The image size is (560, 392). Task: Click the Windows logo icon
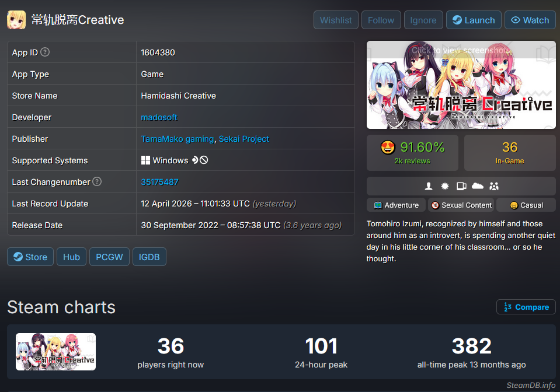click(x=145, y=160)
